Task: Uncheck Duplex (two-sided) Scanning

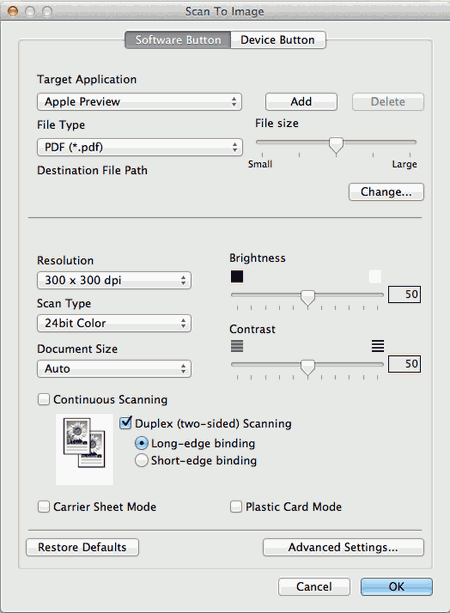Action: click(125, 423)
